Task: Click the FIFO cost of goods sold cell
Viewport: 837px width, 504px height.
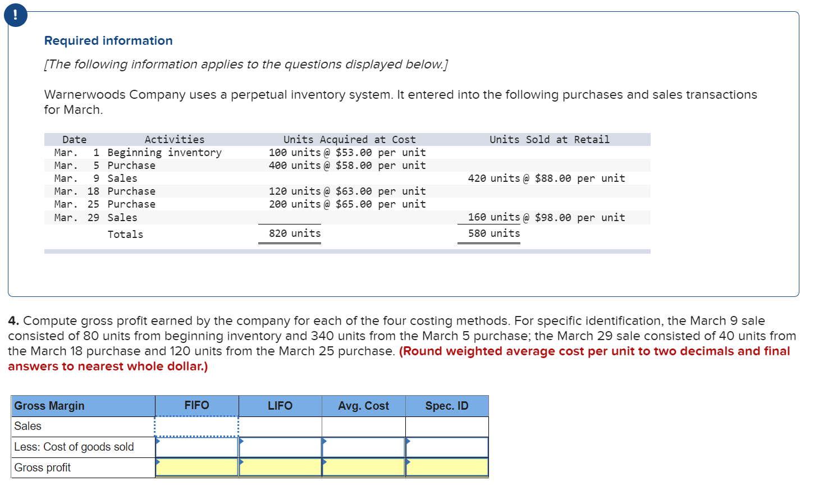Action: 196,447
